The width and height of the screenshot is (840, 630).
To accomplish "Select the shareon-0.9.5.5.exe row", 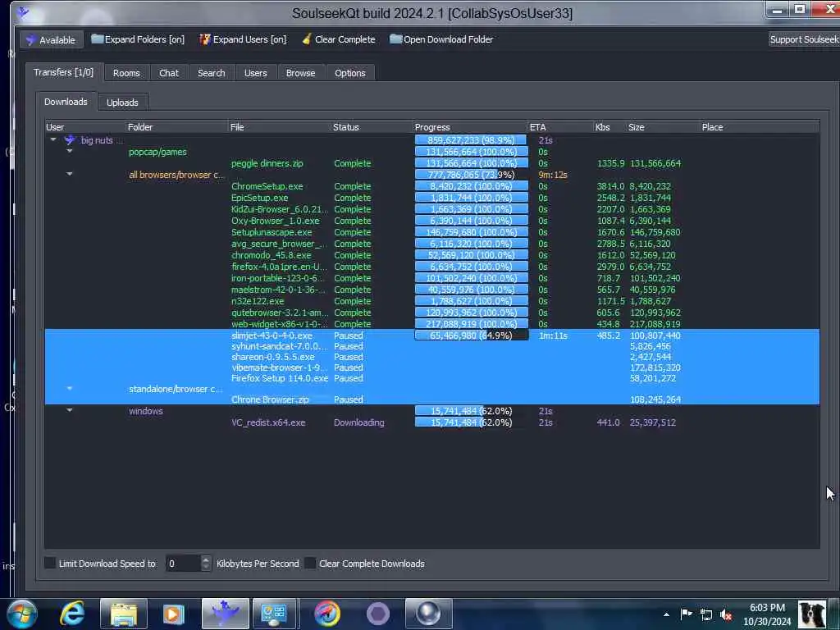I will tap(431, 357).
